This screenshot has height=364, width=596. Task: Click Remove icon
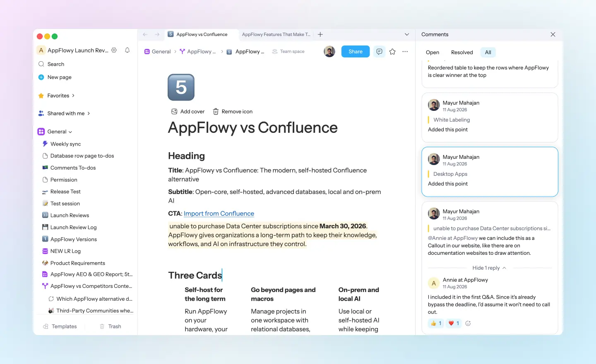click(x=233, y=112)
